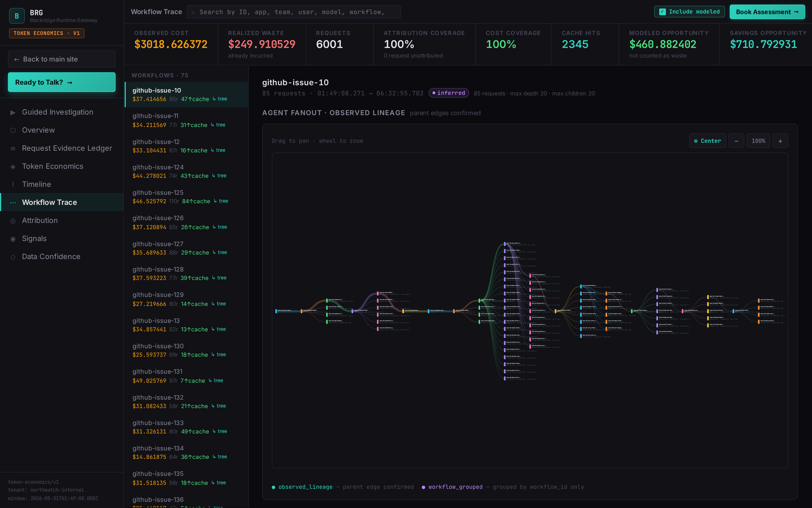
Task: Go to Request Evidence Ledger
Action: coord(62,148)
